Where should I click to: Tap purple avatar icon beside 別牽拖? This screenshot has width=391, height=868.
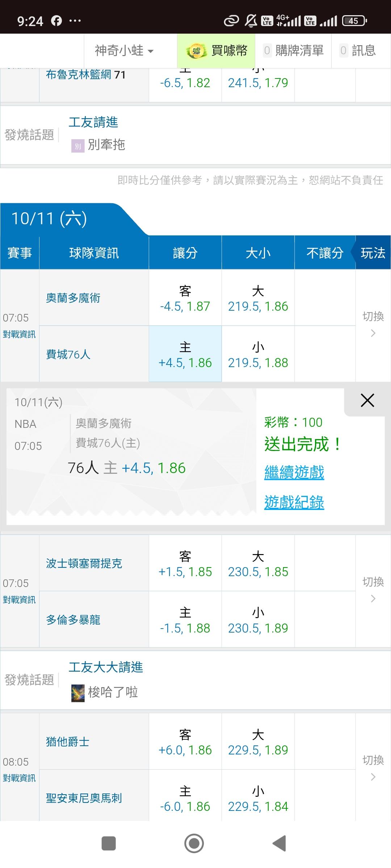(x=78, y=146)
